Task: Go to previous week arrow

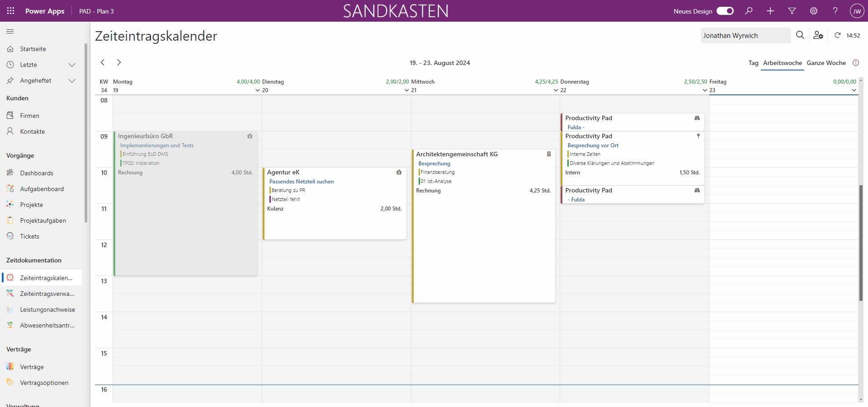Action: coord(103,62)
